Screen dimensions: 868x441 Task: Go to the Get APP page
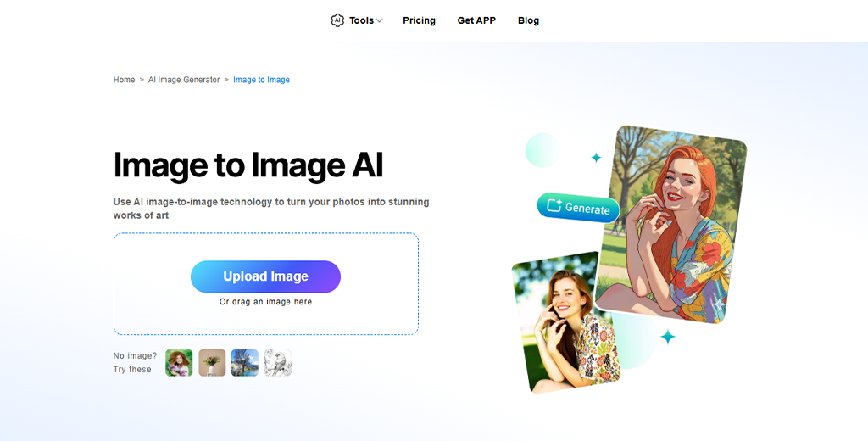pos(476,20)
